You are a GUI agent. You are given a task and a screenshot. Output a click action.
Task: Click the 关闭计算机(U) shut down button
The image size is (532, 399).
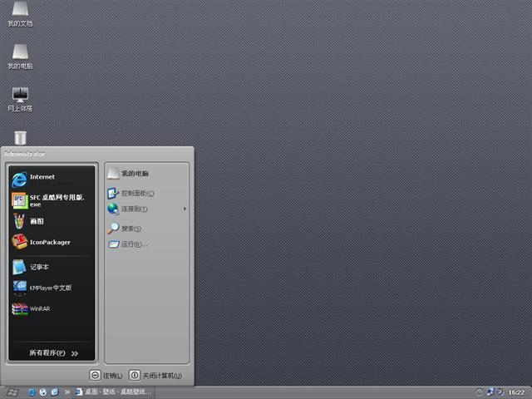155,375
